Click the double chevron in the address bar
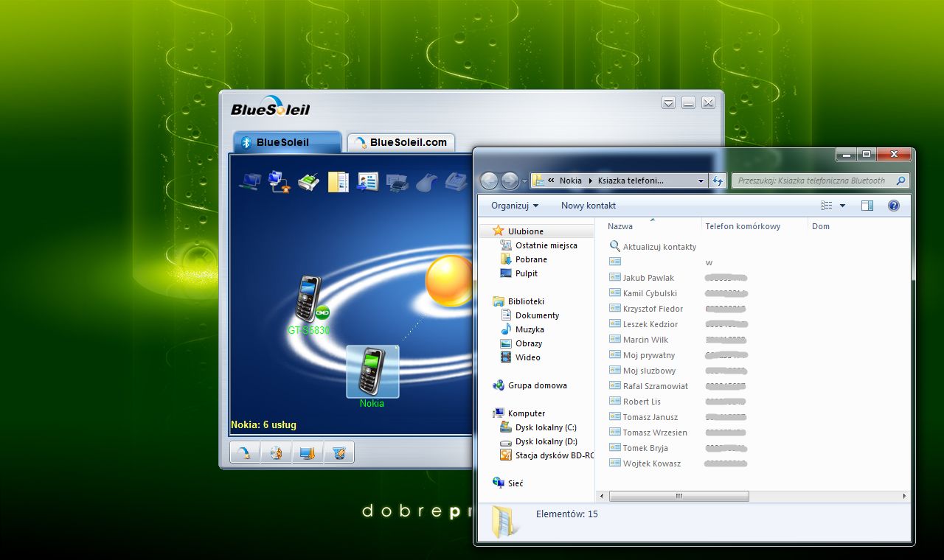The width and height of the screenshot is (944, 560). pyautogui.click(x=551, y=181)
